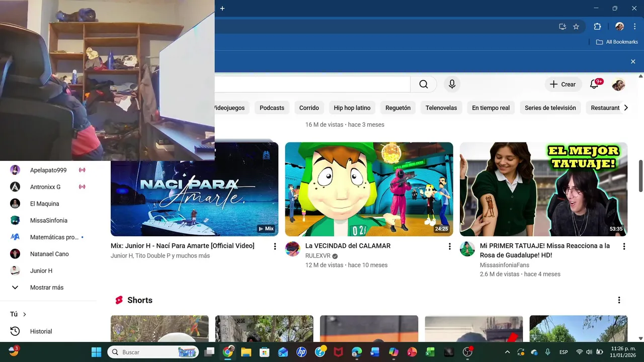Screen dimensions: 644x362
Task: Select the Podcasts filter chip
Action: (x=272, y=108)
